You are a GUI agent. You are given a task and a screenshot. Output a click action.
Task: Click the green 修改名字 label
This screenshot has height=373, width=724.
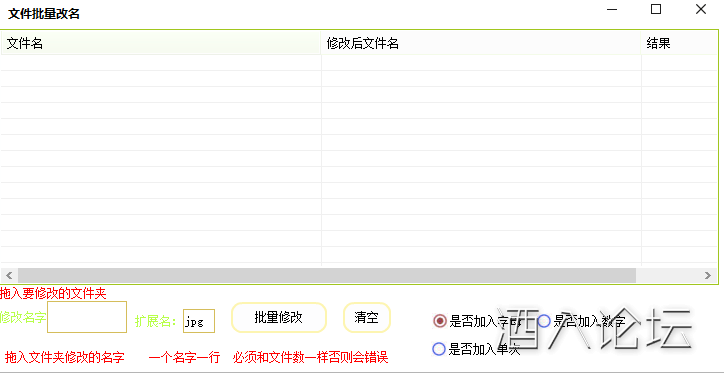pyautogui.click(x=23, y=317)
